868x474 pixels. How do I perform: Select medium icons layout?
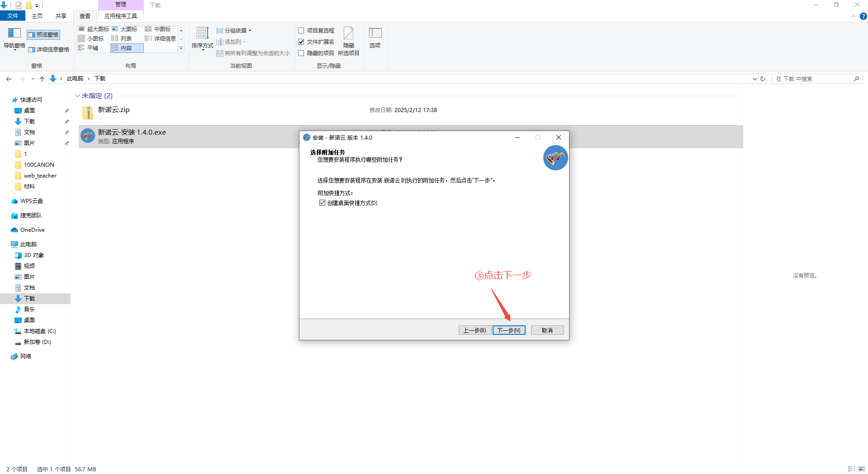[158, 29]
